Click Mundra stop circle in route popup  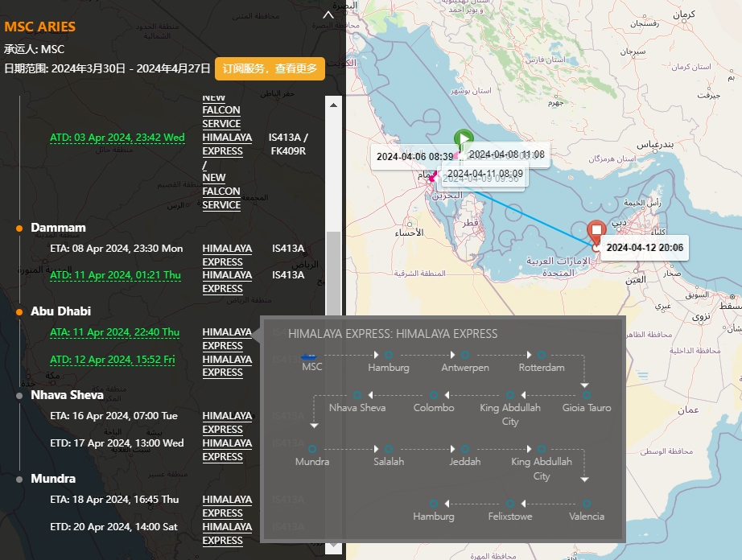(x=312, y=449)
